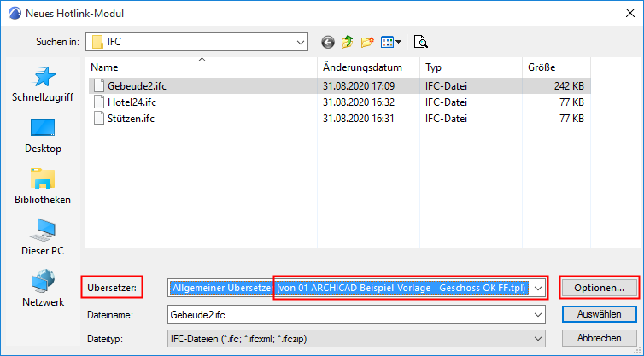Image resolution: width=644 pixels, height=356 pixels.
Task: Expand the Dateityp dropdown arrow
Action: (x=537, y=339)
